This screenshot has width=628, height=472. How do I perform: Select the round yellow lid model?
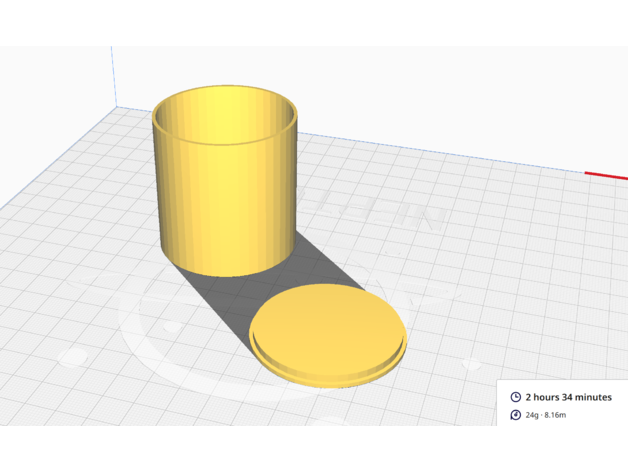tap(327, 328)
